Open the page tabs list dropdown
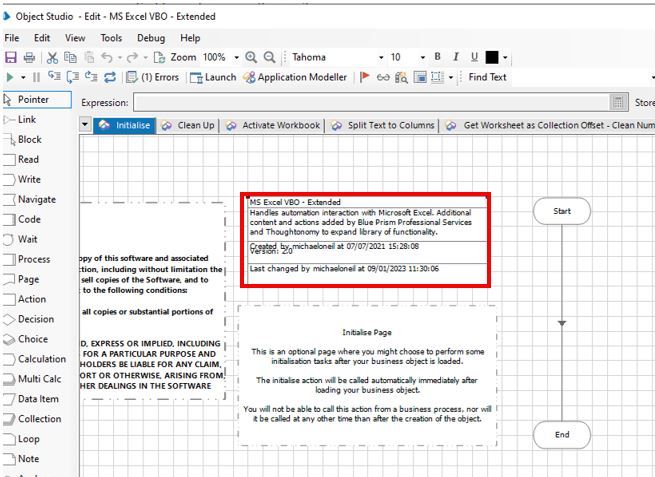655x477 pixels. click(x=85, y=124)
